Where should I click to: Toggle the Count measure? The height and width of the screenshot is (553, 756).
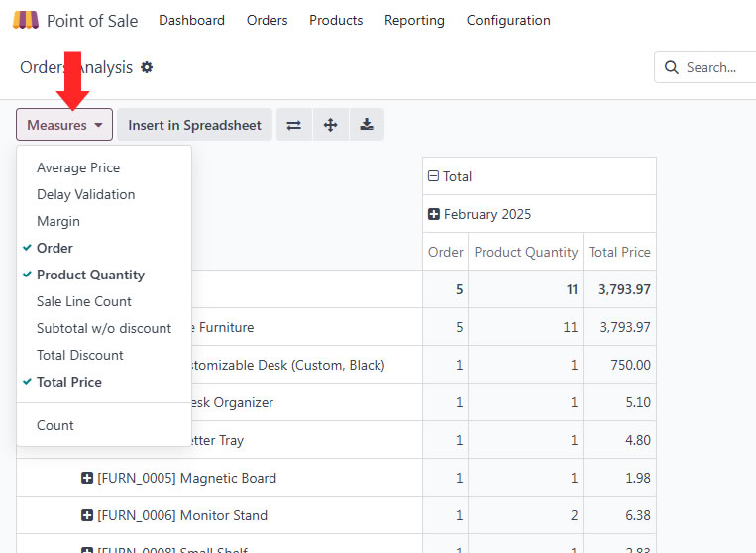click(x=104, y=426)
